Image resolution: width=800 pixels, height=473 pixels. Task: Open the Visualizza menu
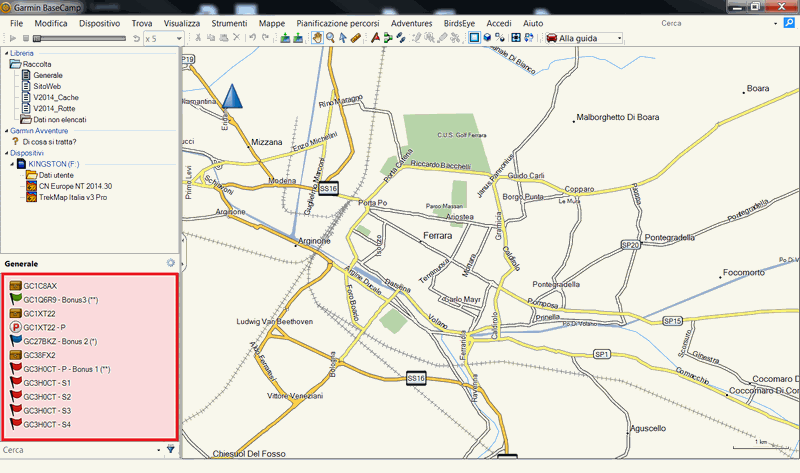click(182, 23)
